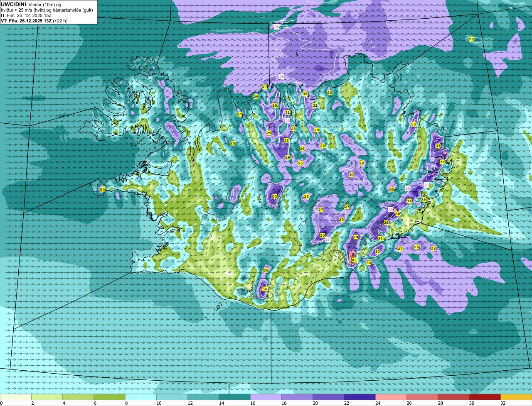
Task: Click the "VT: Fös. 26.12.2025 13Z (+22 h)" line
Action: pos(34,21)
